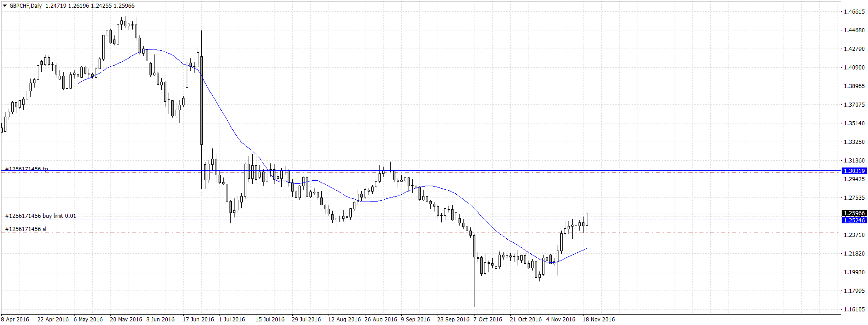Click the 1.35140 price axis label

(854, 123)
